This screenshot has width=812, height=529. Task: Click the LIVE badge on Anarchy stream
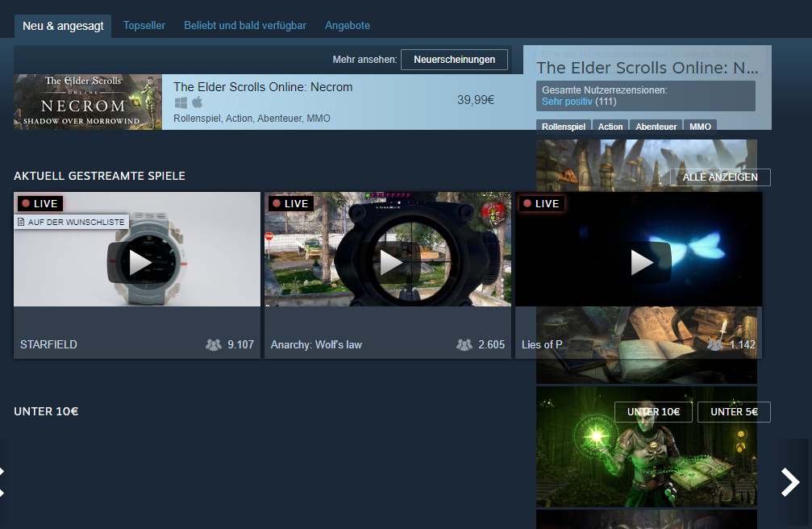(x=291, y=204)
